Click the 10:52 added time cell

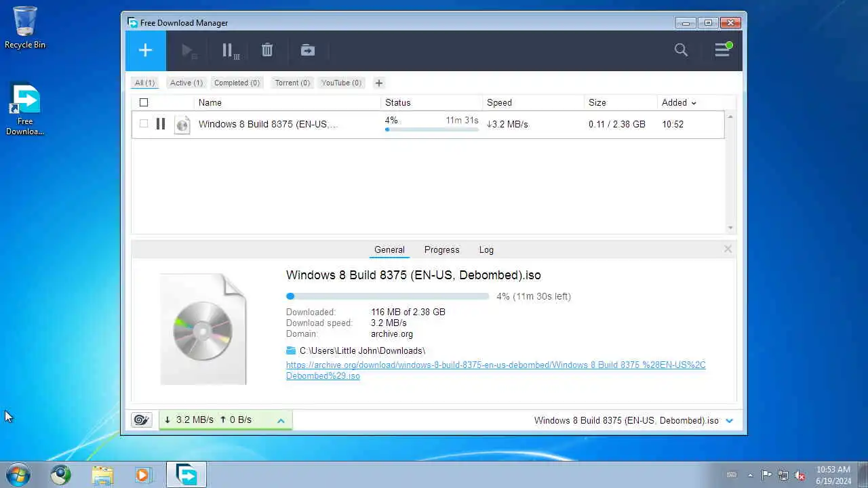673,125
